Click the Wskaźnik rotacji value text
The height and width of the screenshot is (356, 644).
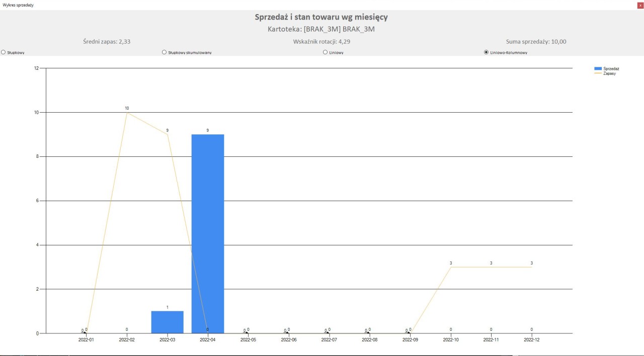pyautogui.click(x=321, y=42)
